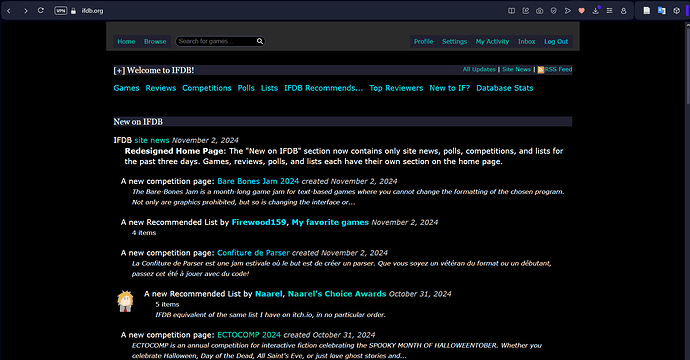This screenshot has height=360, width=690.
Task: Go to the Lists section link
Action: (x=269, y=88)
